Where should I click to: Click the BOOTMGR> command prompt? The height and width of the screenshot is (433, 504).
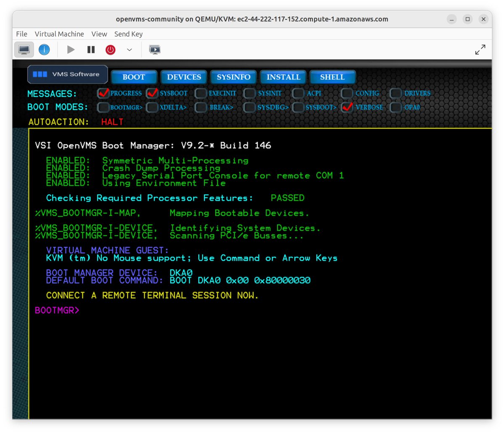point(57,310)
